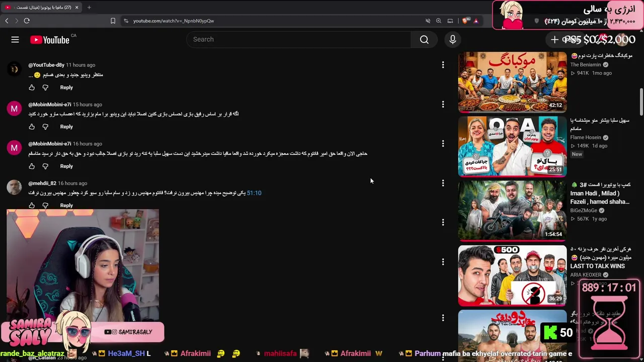Focus the YouTube Search field
Viewport: 644px width, 362px height.
tap(298, 40)
